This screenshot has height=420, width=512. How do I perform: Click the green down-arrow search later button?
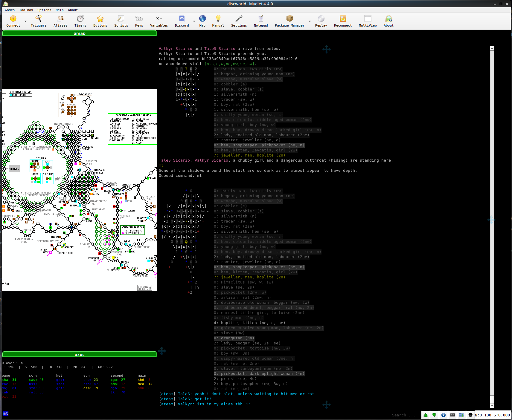(435, 415)
